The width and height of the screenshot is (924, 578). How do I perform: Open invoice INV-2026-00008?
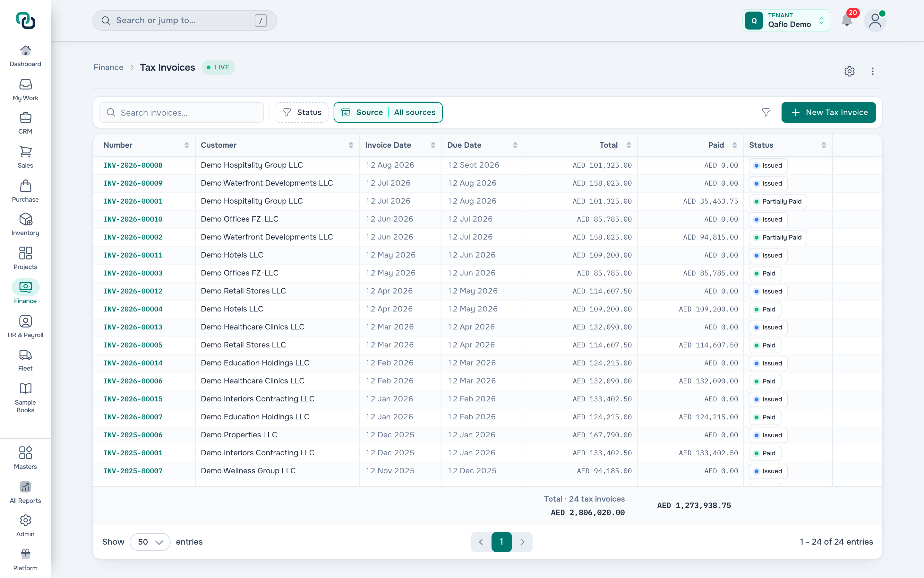(133, 165)
